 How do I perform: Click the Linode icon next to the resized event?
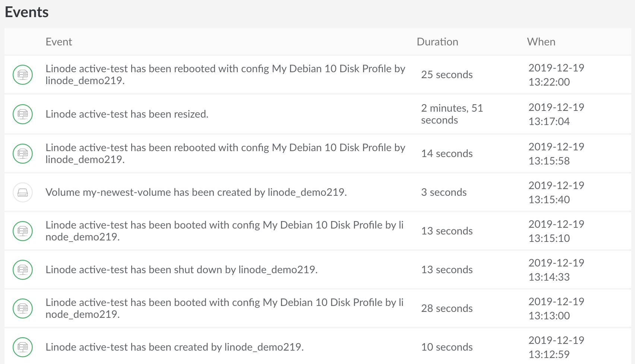23,114
